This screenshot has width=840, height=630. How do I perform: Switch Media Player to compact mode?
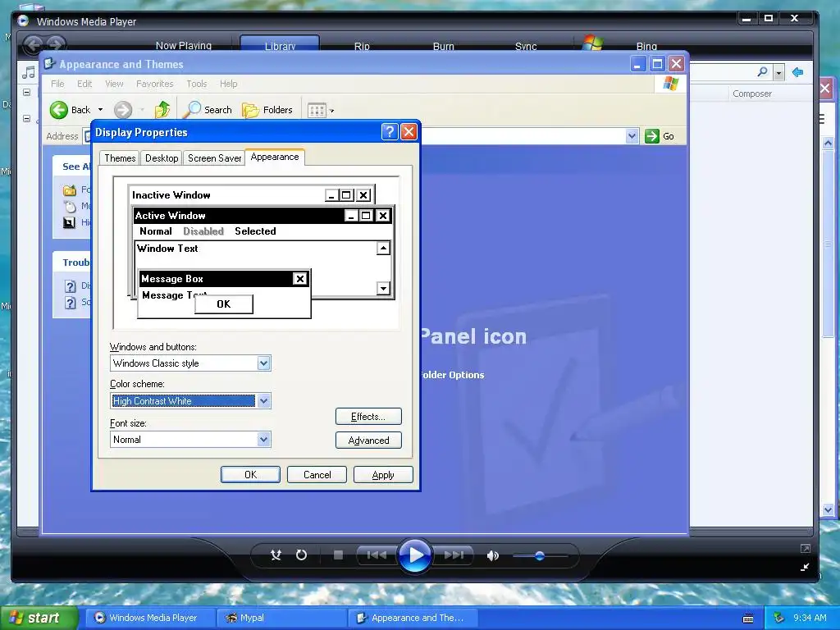point(805,567)
